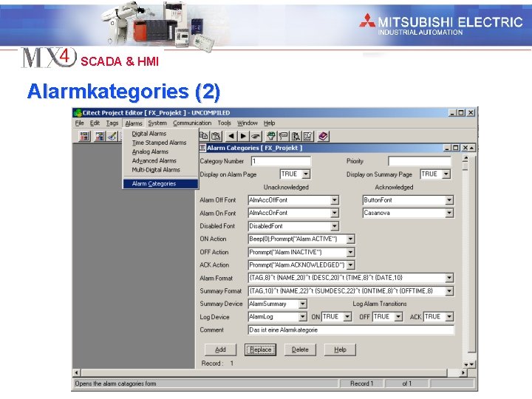Viewport: 532px width, 399px height.
Task: Open the Tags menu
Action: pyautogui.click(x=112, y=123)
